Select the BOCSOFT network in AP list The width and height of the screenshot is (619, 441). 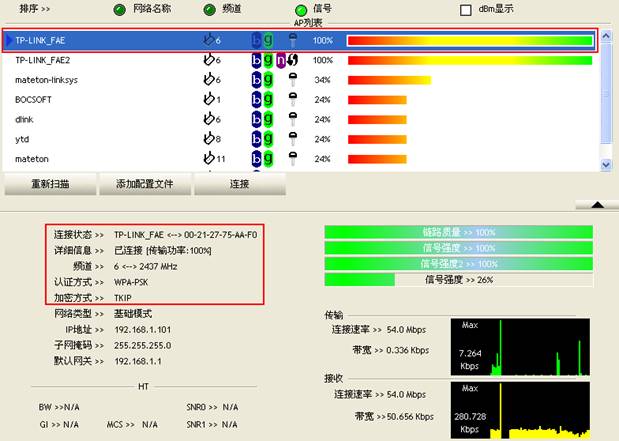coord(35,100)
